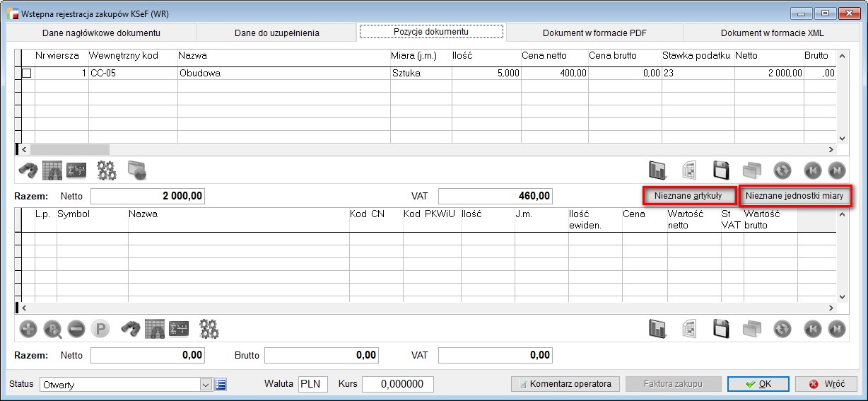This screenshot has width=868, height=401.
Task: Click the upper bar chart report icon
Action: point(658,170)
